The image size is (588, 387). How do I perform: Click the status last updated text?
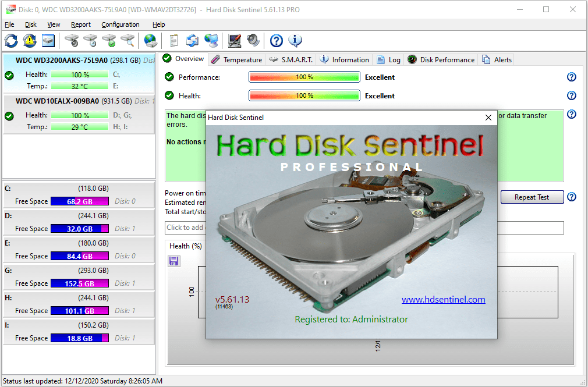[x=83, y=381]
